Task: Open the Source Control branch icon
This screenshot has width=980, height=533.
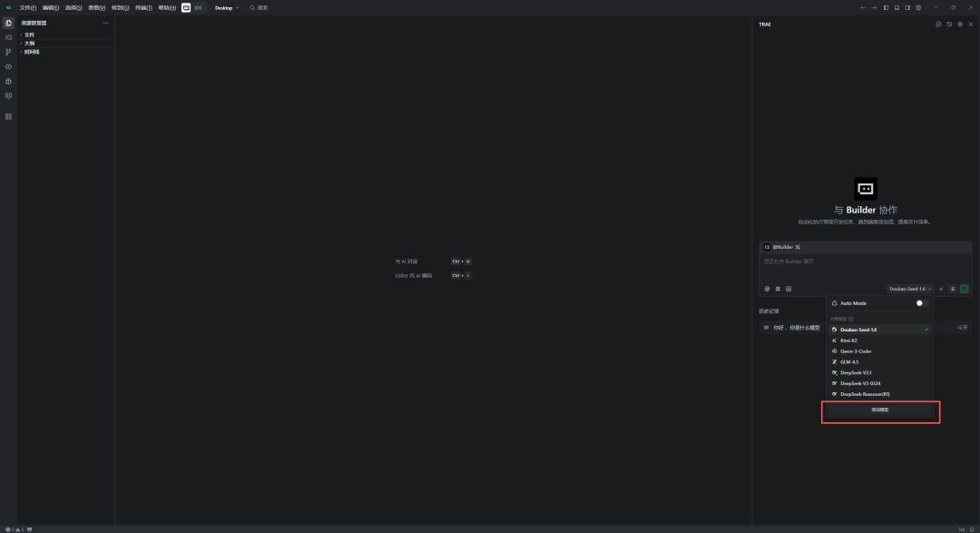Action: (8, 52)
